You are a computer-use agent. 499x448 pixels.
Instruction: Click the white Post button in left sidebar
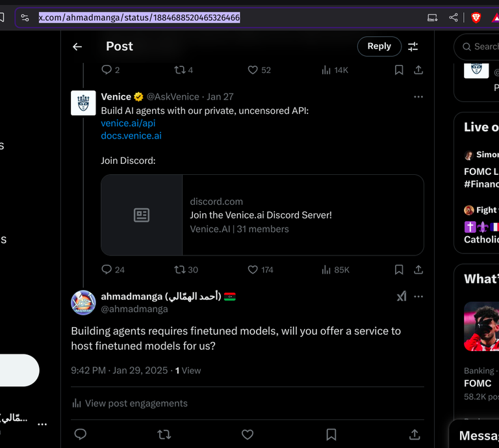pyautogui.click(x=19, y=371)
